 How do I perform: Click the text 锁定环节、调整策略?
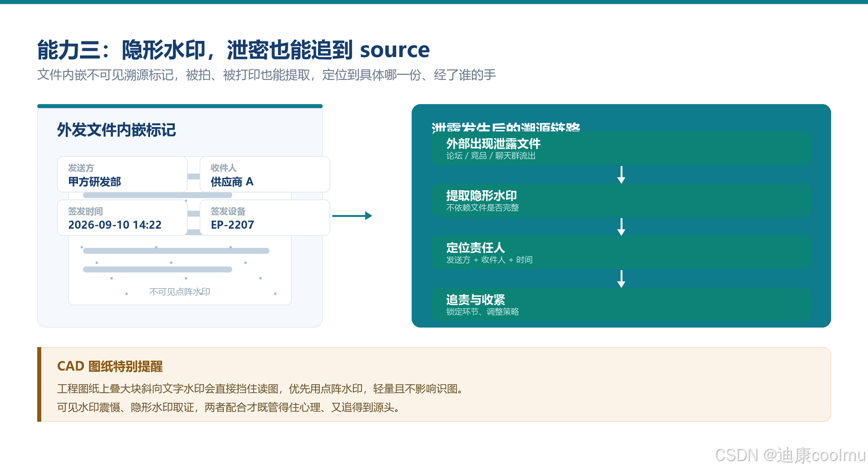pos(483,312)
